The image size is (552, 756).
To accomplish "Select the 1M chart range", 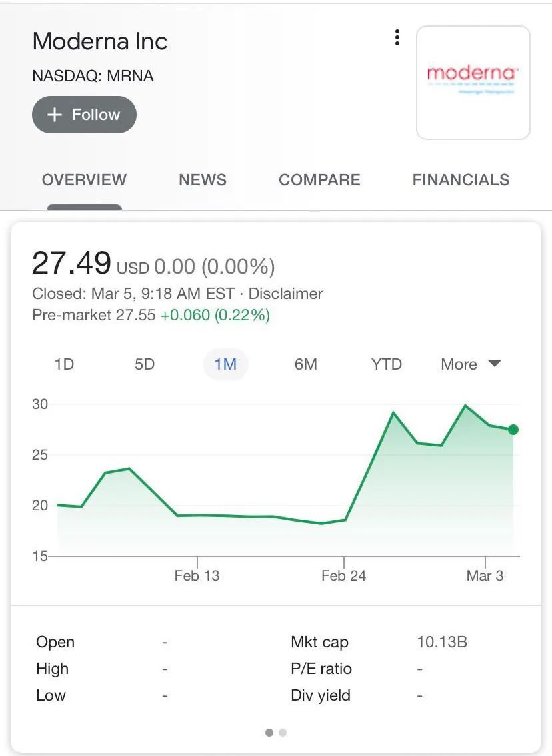I will click(225, 364).
